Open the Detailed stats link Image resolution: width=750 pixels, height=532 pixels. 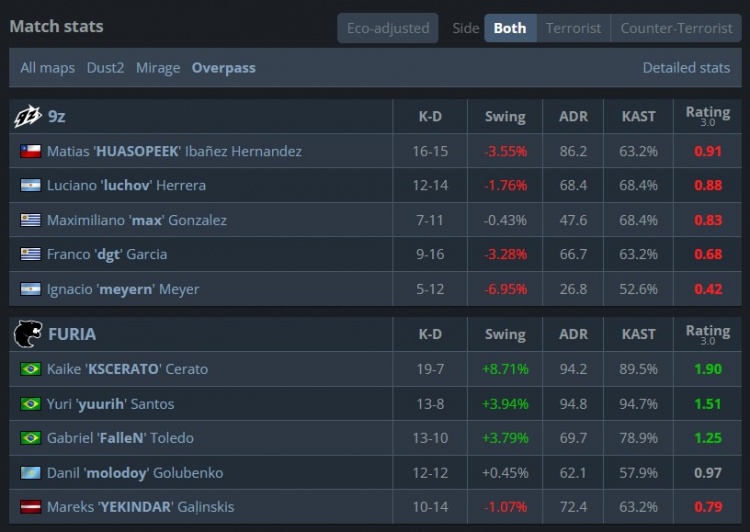(686, 68)
